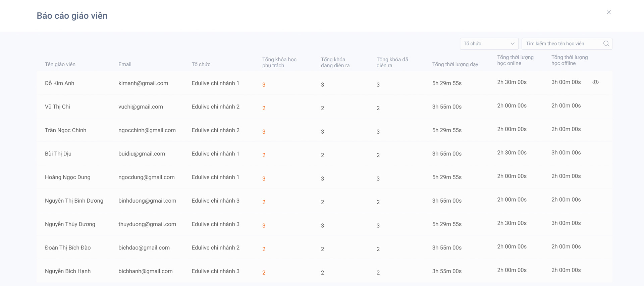Close the teacher report dialog
This screenshot has width=644, height=286.
click(x=608, y=12)
